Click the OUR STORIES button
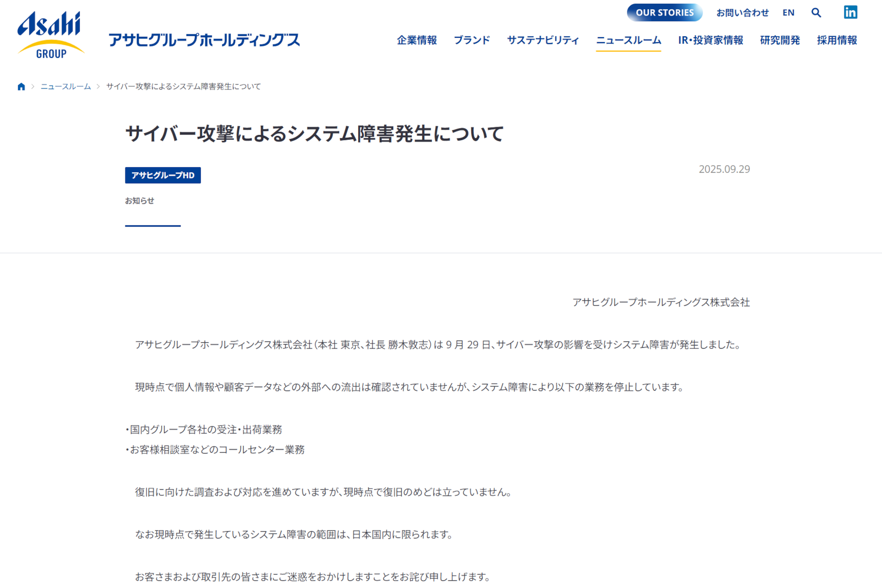The width and height of the screenshot is (882, 588). tap(664, 12)
